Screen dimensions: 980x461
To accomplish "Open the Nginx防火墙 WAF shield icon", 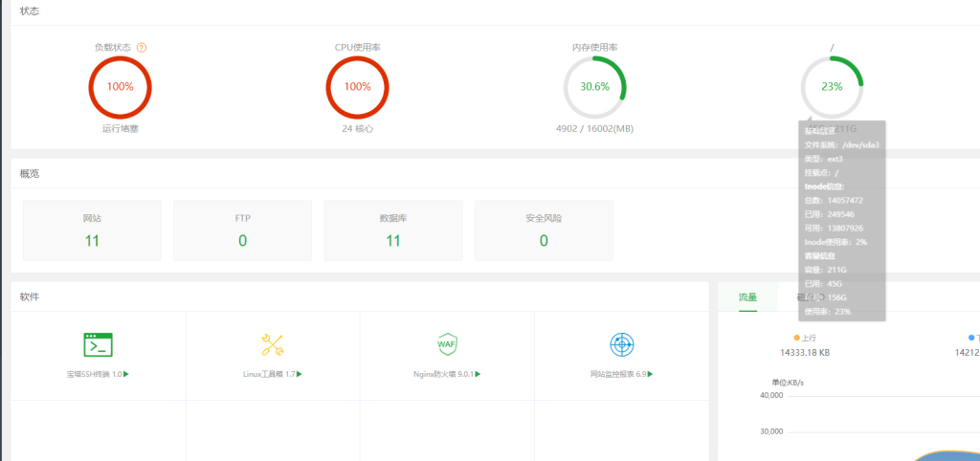I will point(447,344).
